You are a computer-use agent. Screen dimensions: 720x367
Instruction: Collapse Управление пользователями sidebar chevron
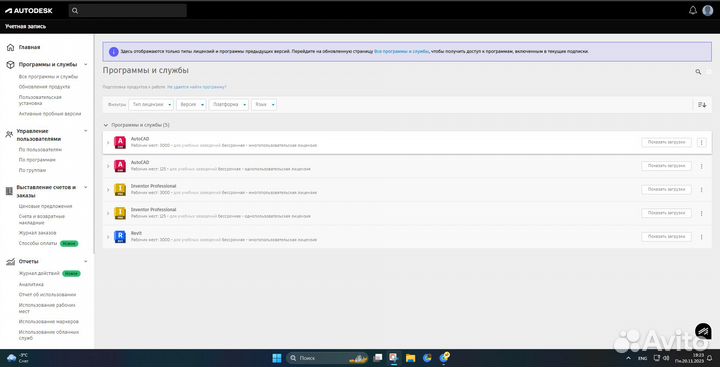(x=85, y=131)
